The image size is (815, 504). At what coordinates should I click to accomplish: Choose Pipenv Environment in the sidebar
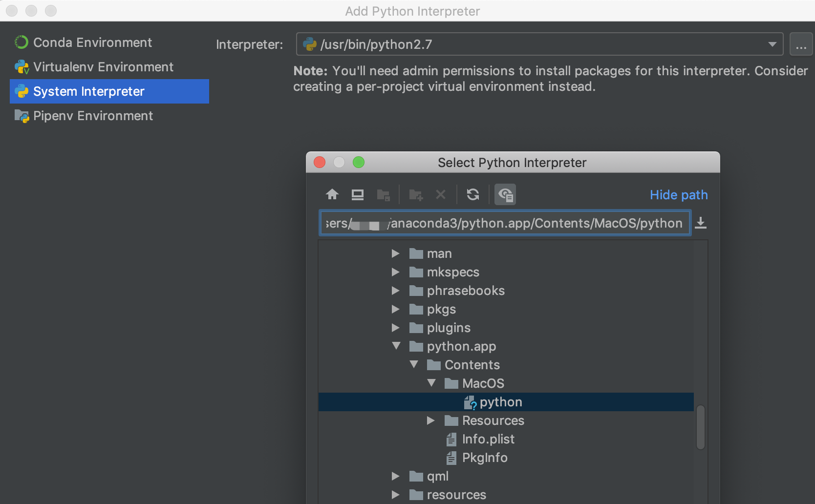(x=109, y=116)
